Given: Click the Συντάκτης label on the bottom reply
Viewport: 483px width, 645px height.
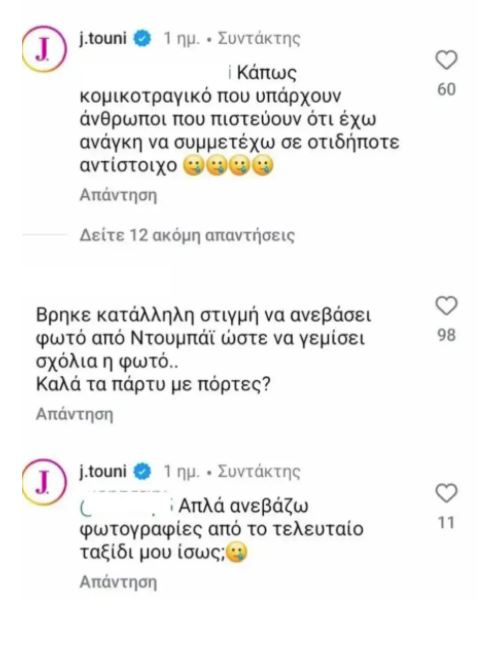Looking at the screenshot, I should click(259, 471).
